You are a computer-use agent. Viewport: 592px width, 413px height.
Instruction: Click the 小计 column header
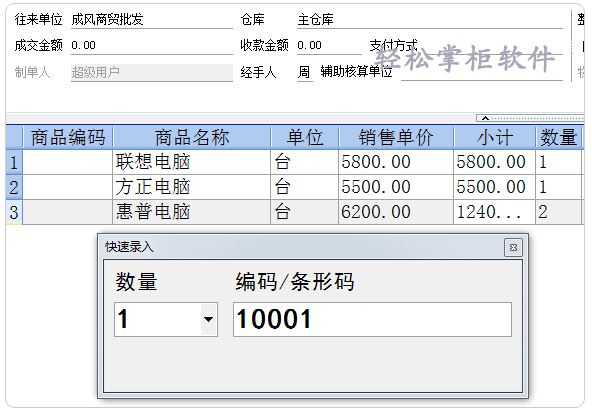pyautogui.click(x=495, y=137)
